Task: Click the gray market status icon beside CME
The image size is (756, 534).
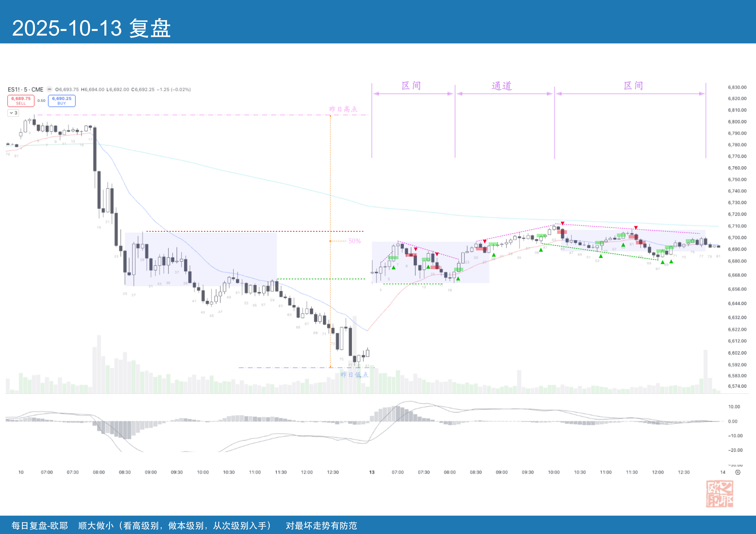Action: click(49, 89)
